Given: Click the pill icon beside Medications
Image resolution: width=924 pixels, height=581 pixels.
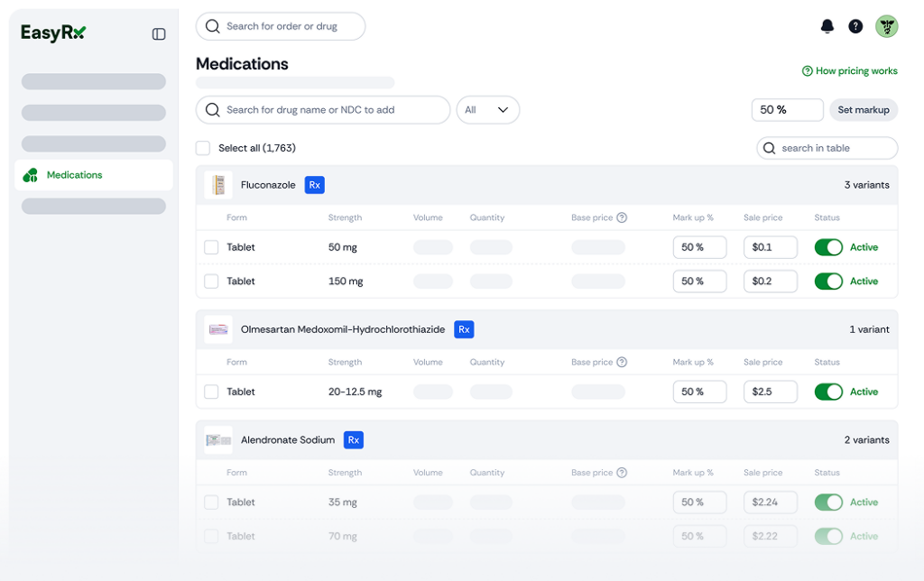Looking at the screenshot, I should pyautogui.click(x=28, y=175).
